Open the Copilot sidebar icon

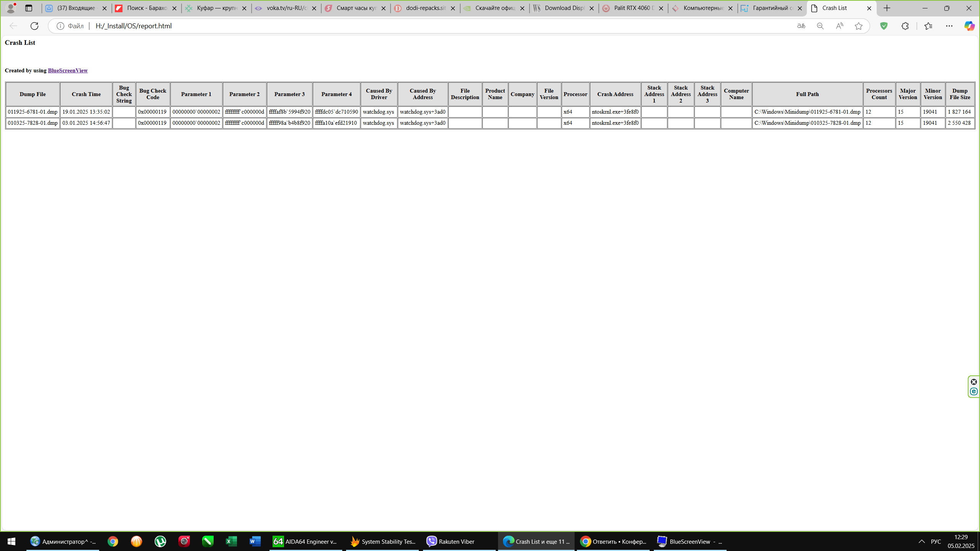pyautogui.click(x=969, y=26)
